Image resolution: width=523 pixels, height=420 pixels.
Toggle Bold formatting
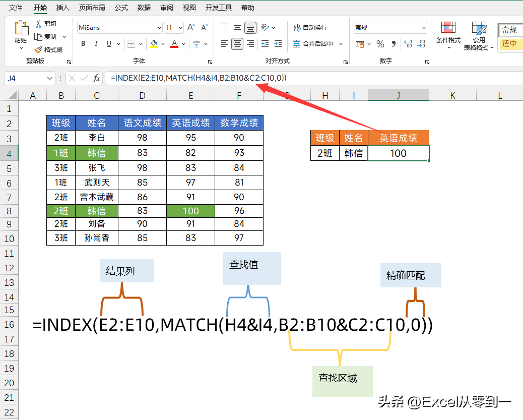(x=83, y=43)
